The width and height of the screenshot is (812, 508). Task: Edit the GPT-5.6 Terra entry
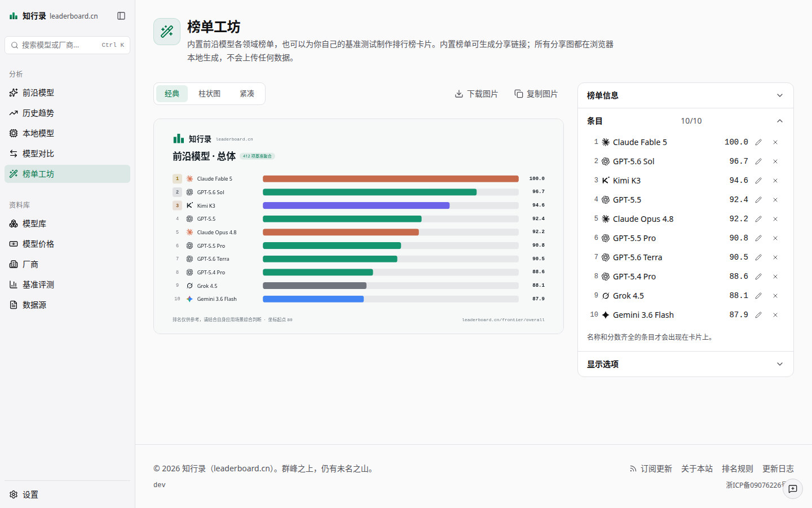[x=758, y=257]
